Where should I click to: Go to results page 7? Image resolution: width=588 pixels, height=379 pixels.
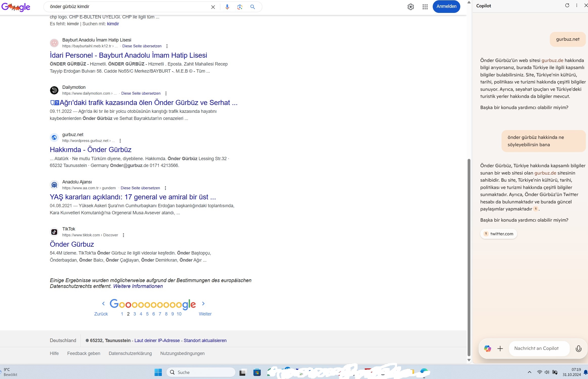point(160,314)
